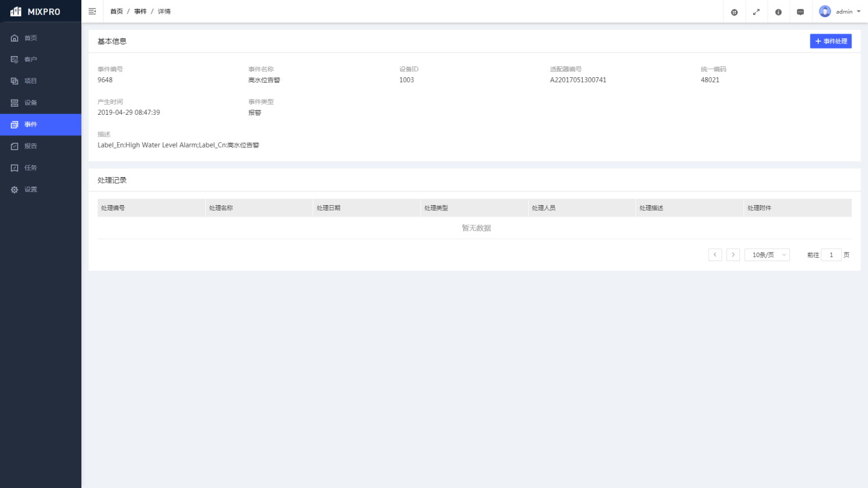Click the fullscreen expand arrows icon

(757, 12)
